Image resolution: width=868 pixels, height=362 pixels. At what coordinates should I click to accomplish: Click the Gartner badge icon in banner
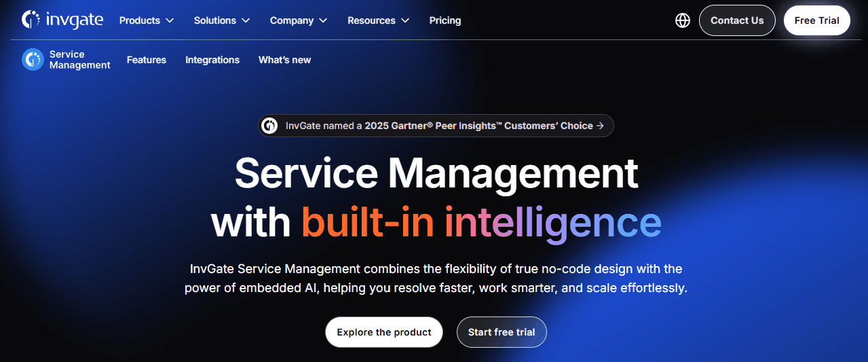click(270, 126)
